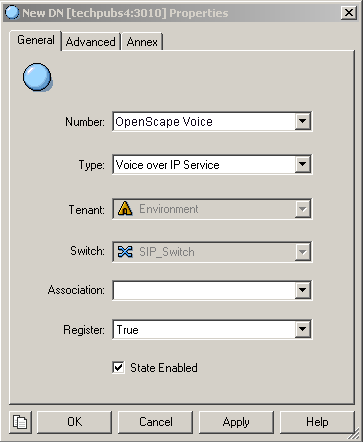The height and width of the screenshot is (442, 363).
Task: Click the Cancel button
Action: (x=156, y=422)
